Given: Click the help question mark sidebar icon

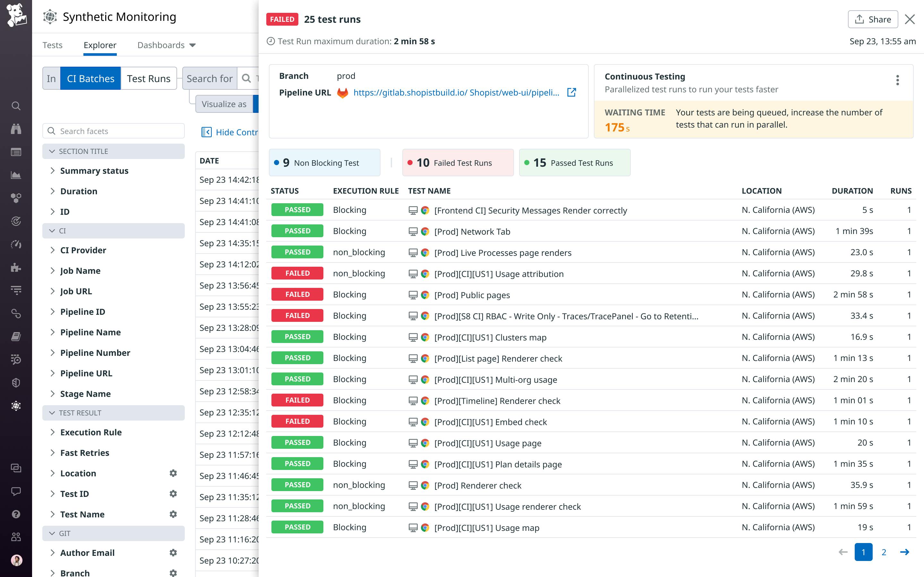Looking at the screenshot, I should pyautogui.click(x=16, y=514).
